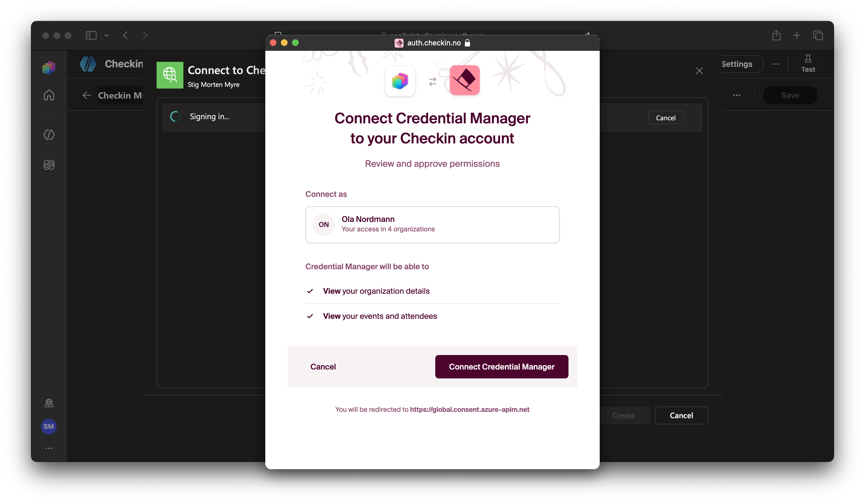Click the environment globe icon at sidebar bottom
The width and height of the screenshot is (865, 504).
[x=49, y=403]
